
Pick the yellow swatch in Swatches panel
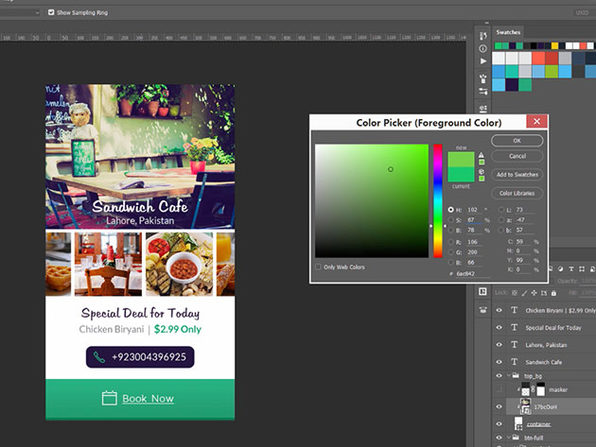[x=555, y=46]
